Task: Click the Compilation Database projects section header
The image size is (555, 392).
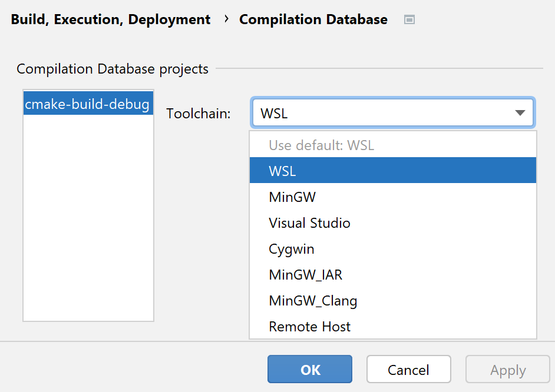Action: pyautogui.click(x=112, y=69)
